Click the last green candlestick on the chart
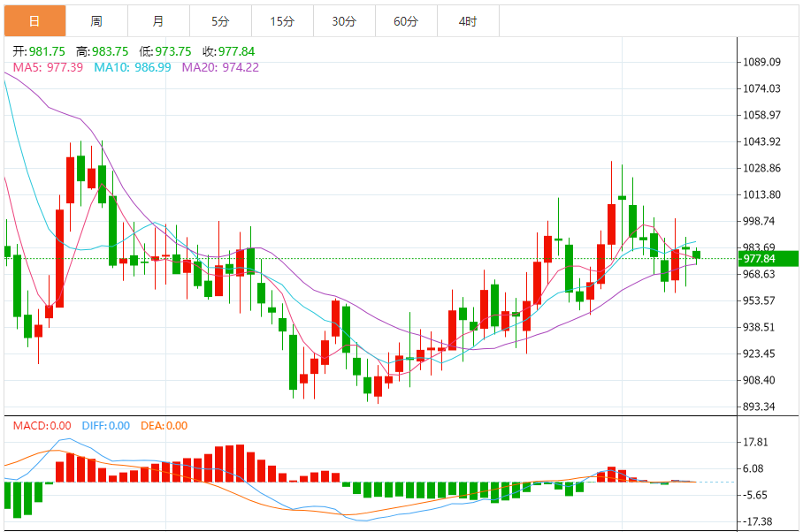803x532 pixels. (697, 255)
